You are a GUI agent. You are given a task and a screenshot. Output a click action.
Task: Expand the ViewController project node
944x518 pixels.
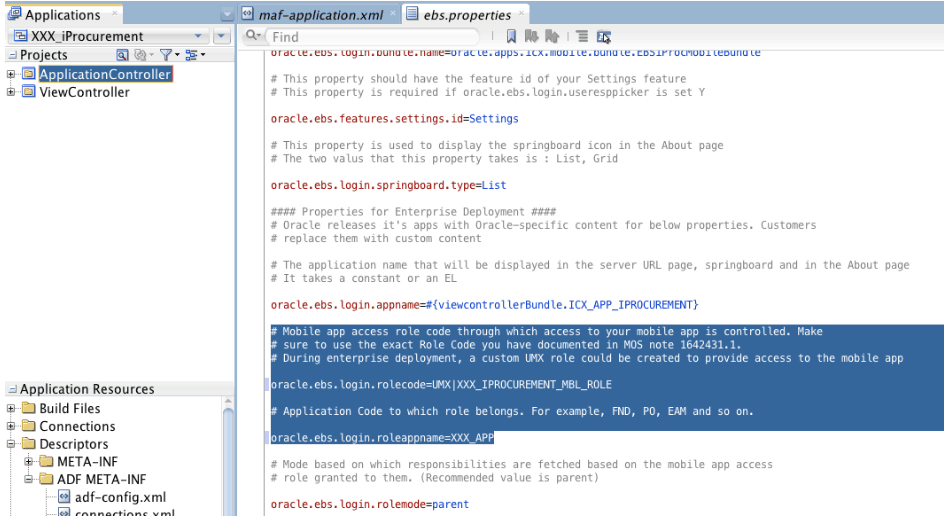click(x=10, y=92)
